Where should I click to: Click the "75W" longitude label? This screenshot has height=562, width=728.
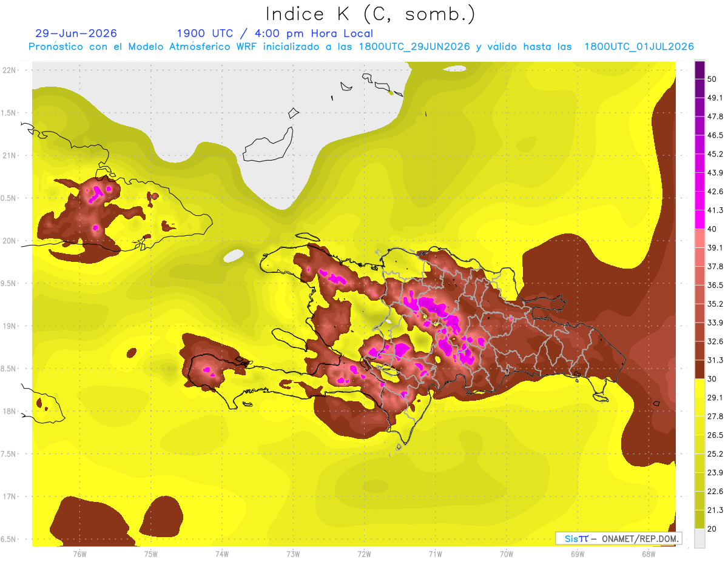150,554
